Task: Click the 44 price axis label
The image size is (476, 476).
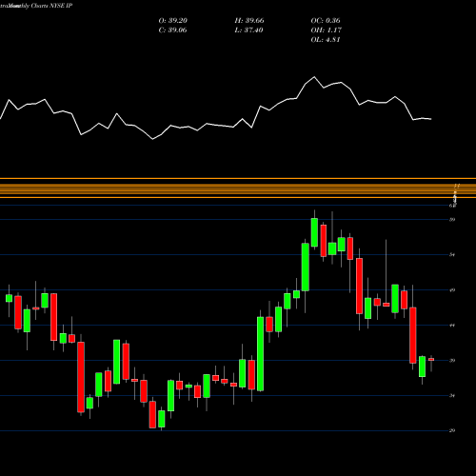Action: click(452, 326)
